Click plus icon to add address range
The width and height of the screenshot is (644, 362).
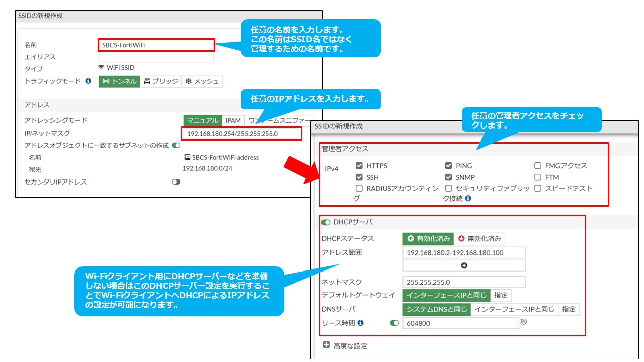click(464, 266)
